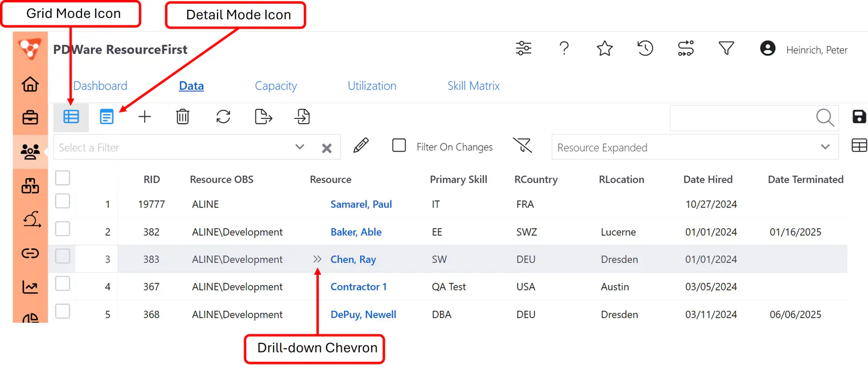
Task: Click into the search input field
Action: point(741,118)
